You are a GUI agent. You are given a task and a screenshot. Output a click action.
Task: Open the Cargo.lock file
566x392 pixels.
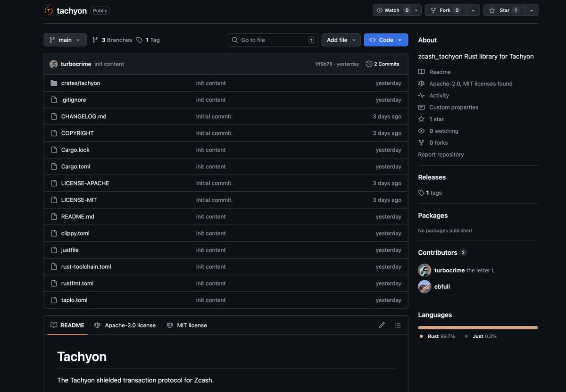pos(75,150)
